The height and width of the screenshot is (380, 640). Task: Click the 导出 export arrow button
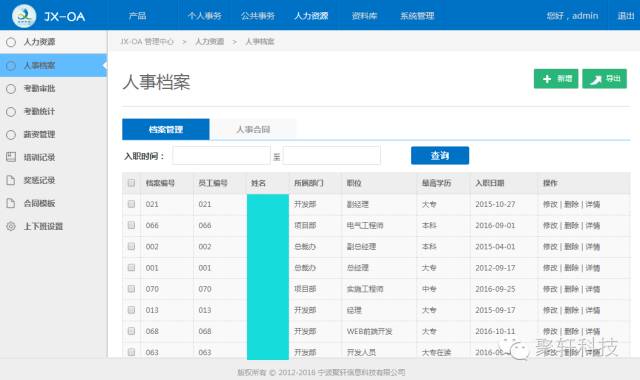coord(604,79)
